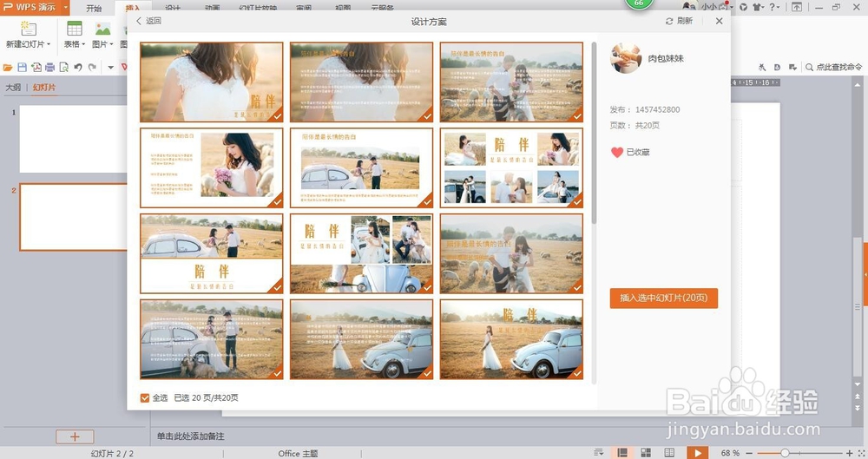Image resolution: width=868 pixels, height=459 pixels.
Task: Click the open folder icon in quick toolbar
Action: click(8, 67)
